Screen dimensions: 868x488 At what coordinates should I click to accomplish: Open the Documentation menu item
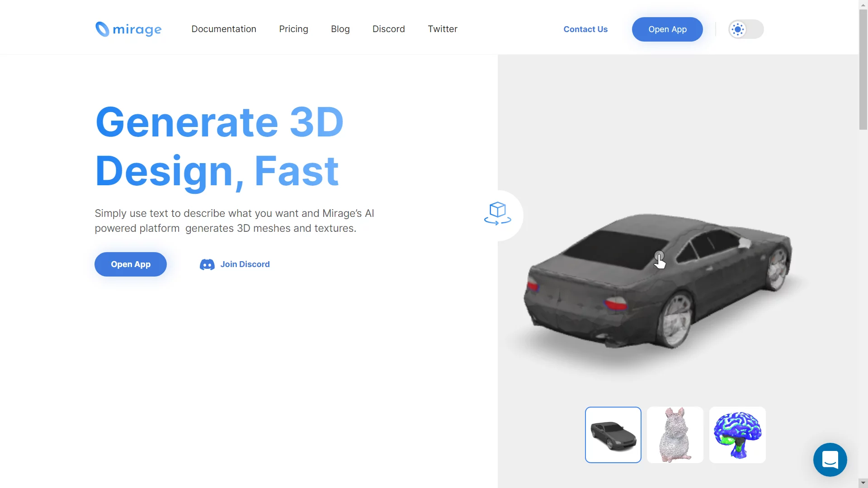coord(224,28)
